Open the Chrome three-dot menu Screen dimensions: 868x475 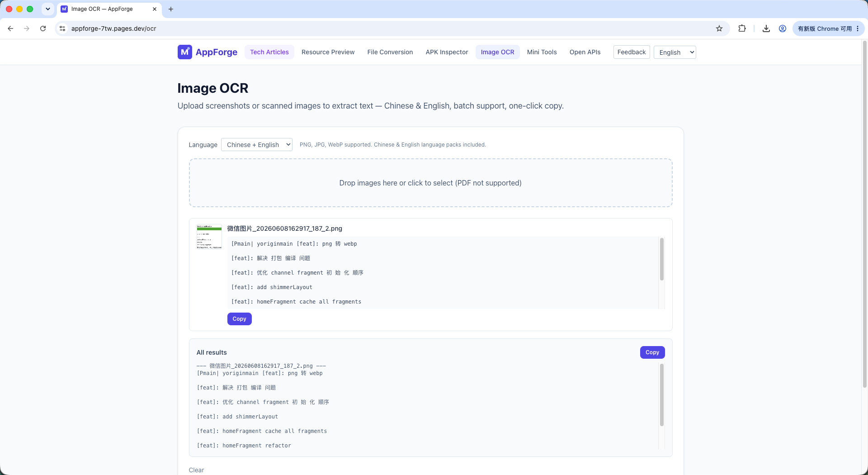pyautogui.click(x=858, y=28)
